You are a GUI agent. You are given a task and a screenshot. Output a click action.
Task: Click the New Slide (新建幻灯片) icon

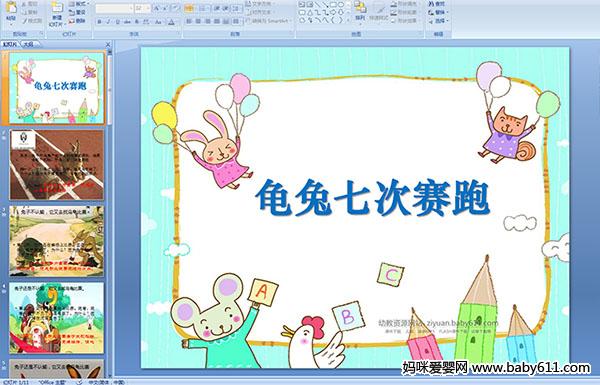[x=57, y=13]
